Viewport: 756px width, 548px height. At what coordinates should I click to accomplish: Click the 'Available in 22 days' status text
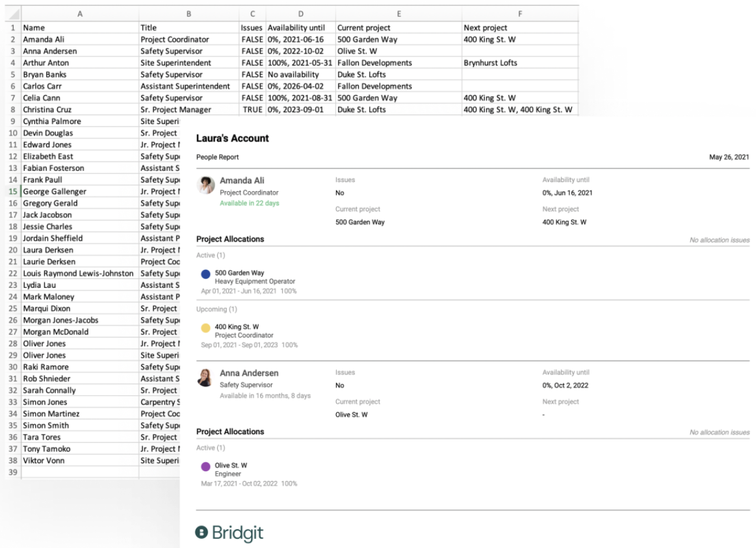[249, 203]
